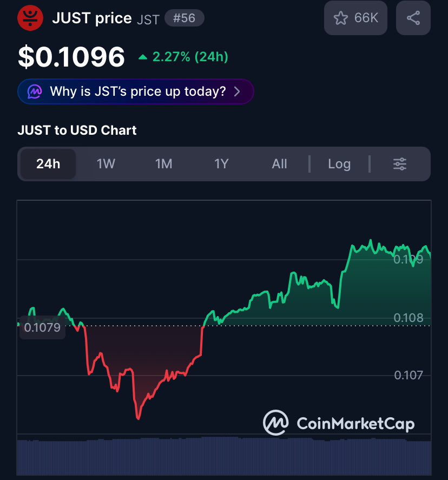Click the volume bars below chart
This screenshot has width=448, height=480.
coord(224,456)
